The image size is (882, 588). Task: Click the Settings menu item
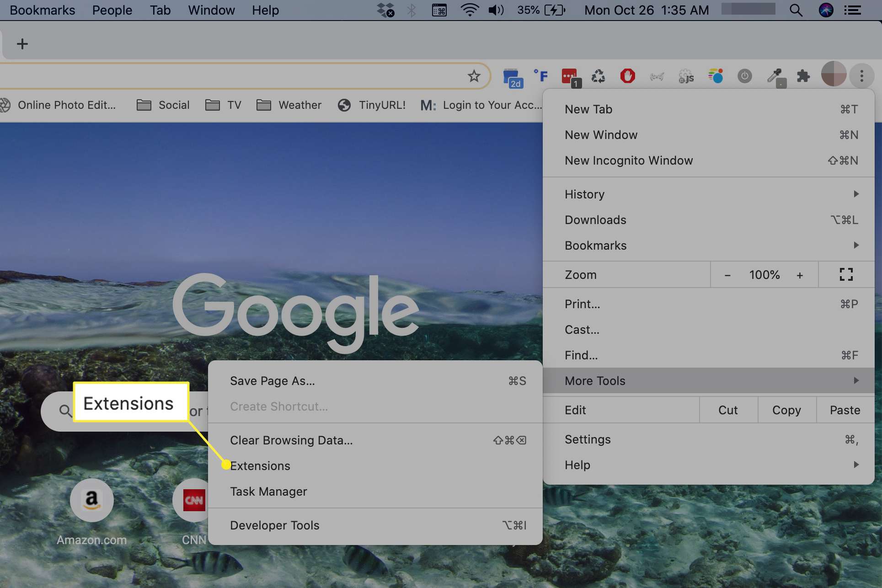587,440
